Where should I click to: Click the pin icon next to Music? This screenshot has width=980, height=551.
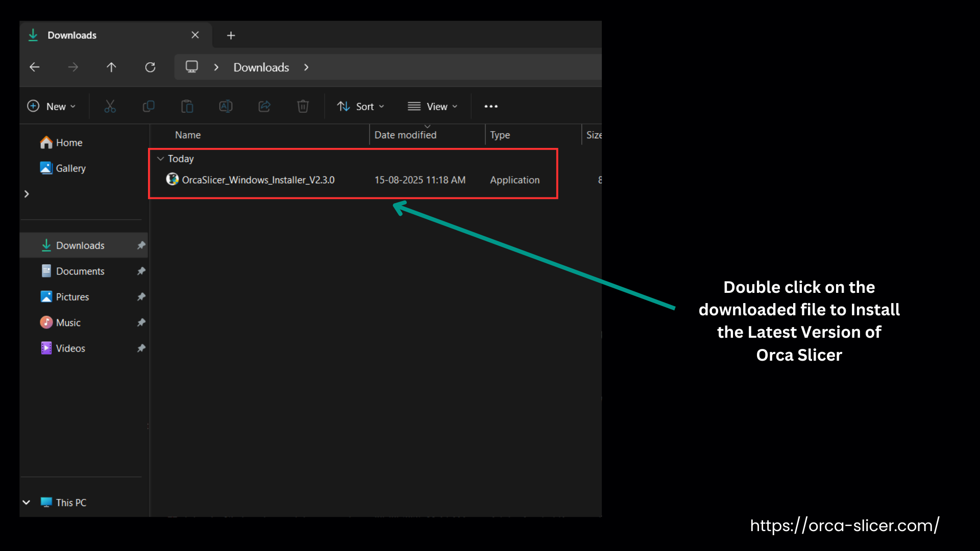point(141,322)
